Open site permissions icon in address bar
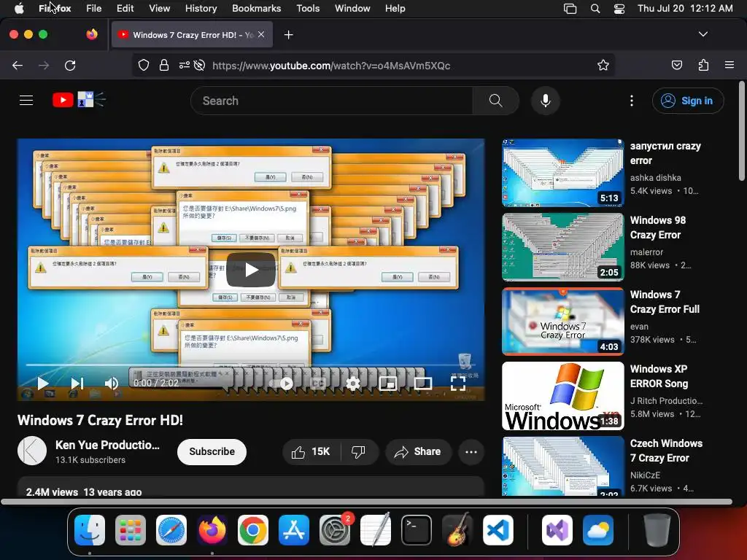Image resolution: width=747 pixels, height=560 pixels. tap(185, 65)
